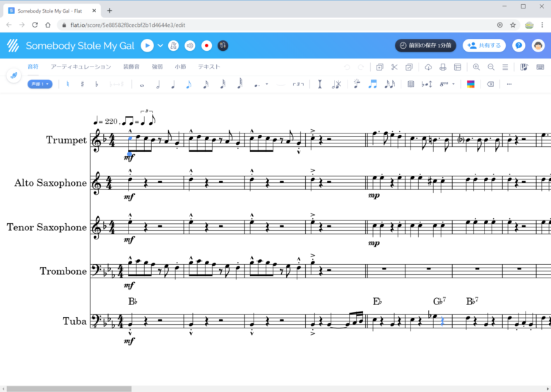The width and height of the screenshot is (551, 392).
Task: Toggle the sharp accidental
Action: (82, 84)
